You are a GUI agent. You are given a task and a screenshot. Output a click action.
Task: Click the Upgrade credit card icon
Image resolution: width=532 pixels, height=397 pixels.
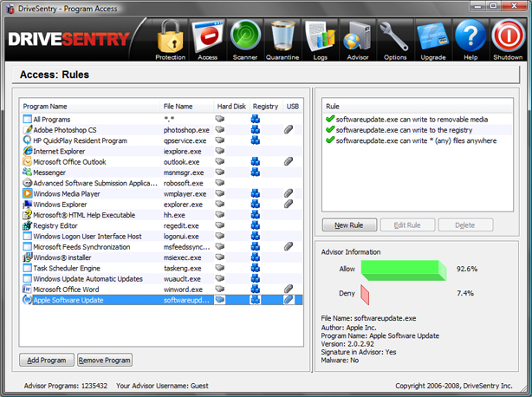tap(433, 40)
